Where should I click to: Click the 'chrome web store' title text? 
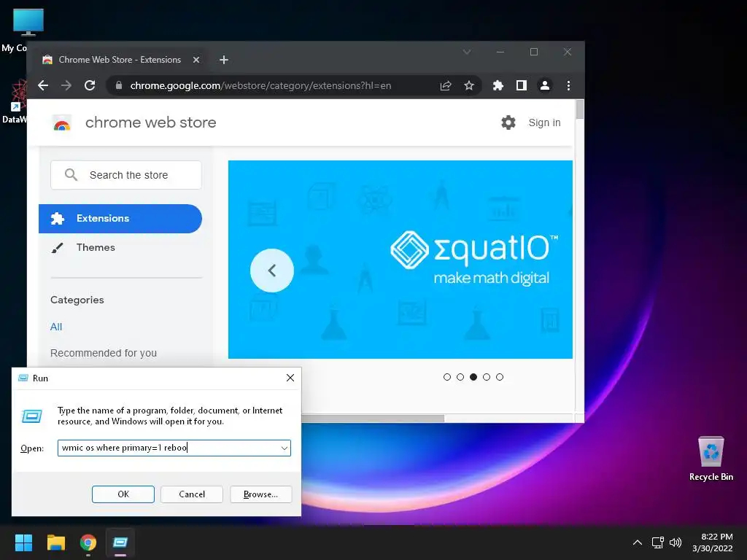click(x=150, y=122)
